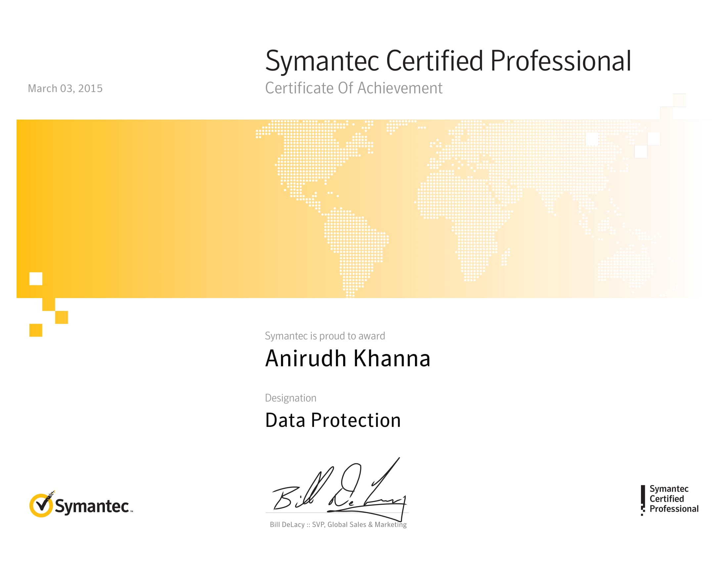This screenshot has height=563, width=728.
Task: Click the Symantec checkmark logo icon
Action: (x=41, y=505)
